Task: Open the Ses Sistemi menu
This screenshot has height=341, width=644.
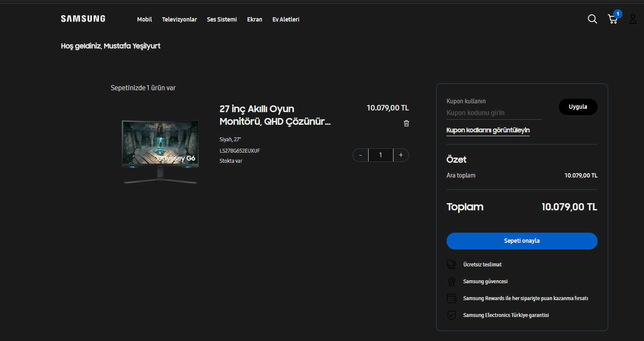Action: [x=222, y=19]
